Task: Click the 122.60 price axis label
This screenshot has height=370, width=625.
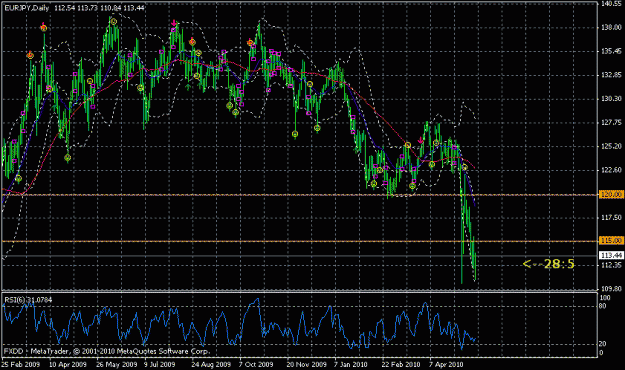Action: coord(611,170)
